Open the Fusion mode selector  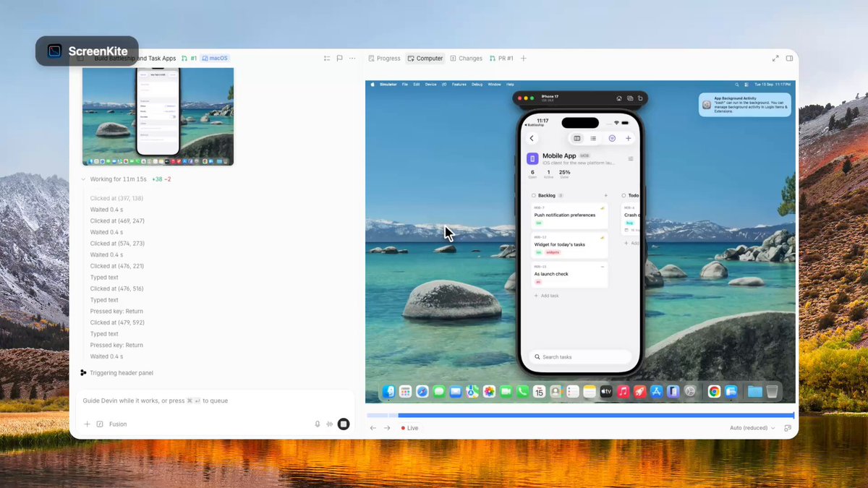click(x=118, y=424)
